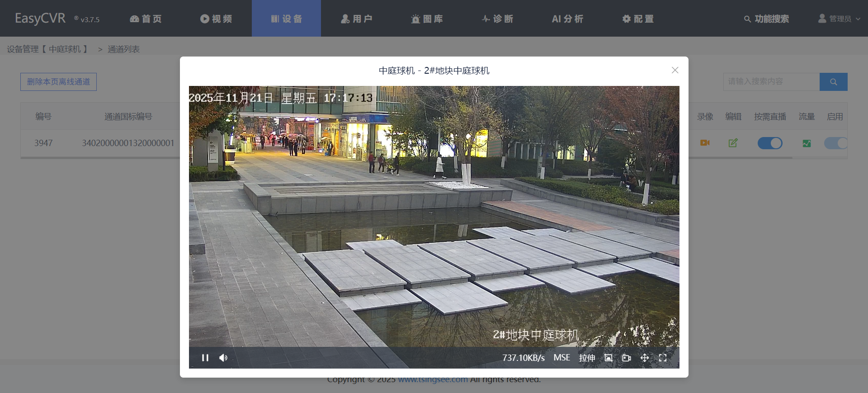Click the 删除本页离线通道 button

tap(58, 82)
